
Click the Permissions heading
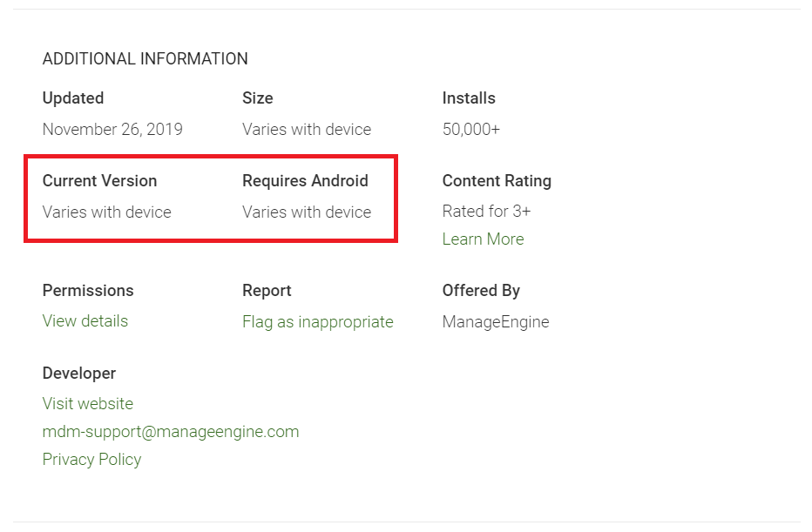point(88,291)
